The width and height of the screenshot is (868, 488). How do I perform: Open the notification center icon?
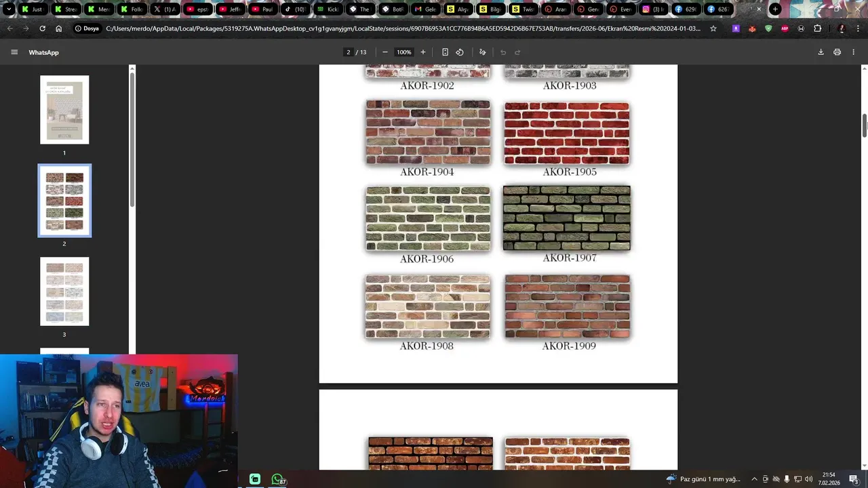click(854, 479)
